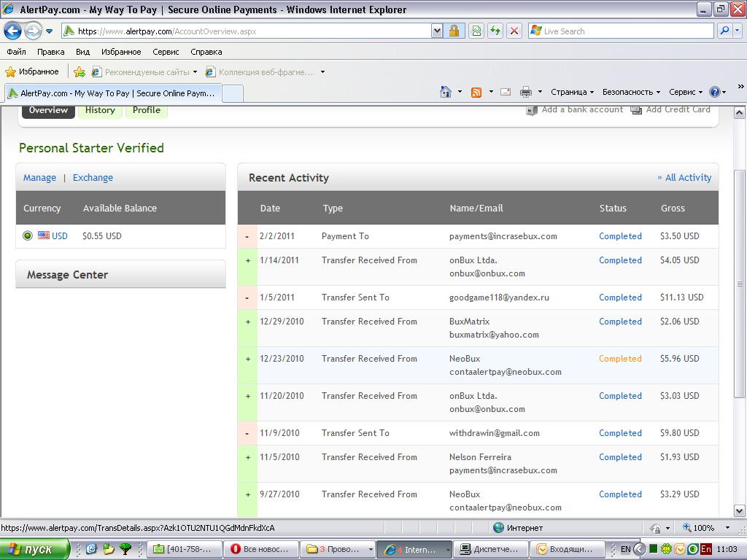Switch to the Opera Все новости taskbar window

(262, 550)
